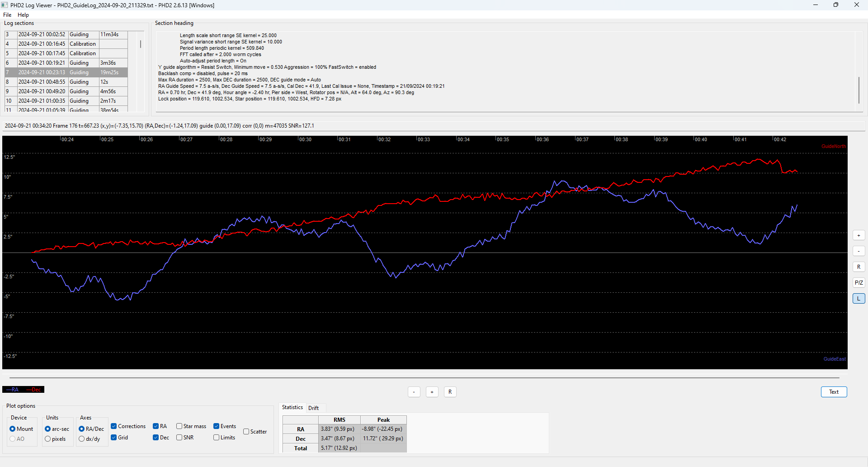The width and height of the screenshot is (868, 467).
Task: Click the Log sections list scrollbar
Action: (x=141, y=44)
